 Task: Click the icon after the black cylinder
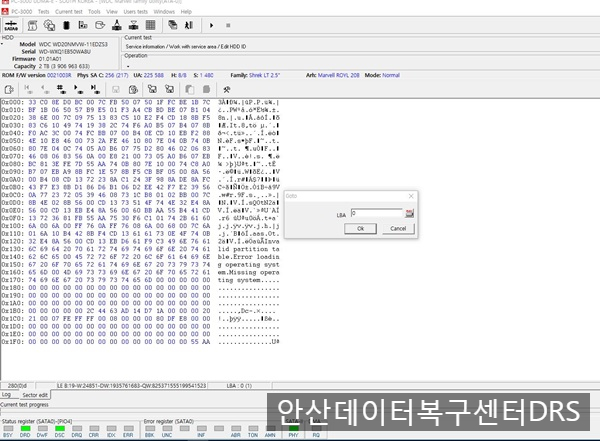[83, 25]
